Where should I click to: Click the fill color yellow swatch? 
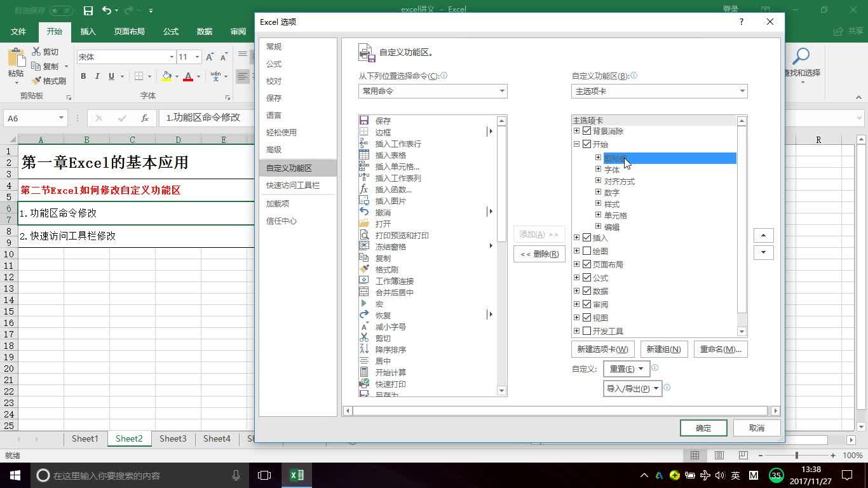[x=166, y=76]
